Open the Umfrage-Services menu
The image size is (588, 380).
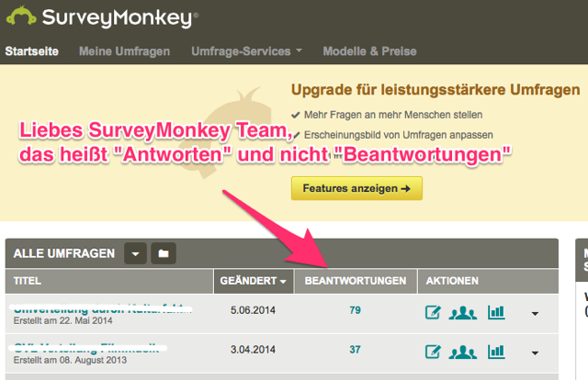246,51
